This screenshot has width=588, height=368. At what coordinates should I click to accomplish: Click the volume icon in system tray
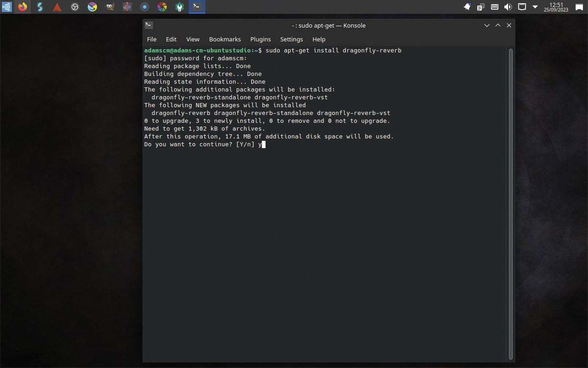pyautogui.click(x=508, y=6)
